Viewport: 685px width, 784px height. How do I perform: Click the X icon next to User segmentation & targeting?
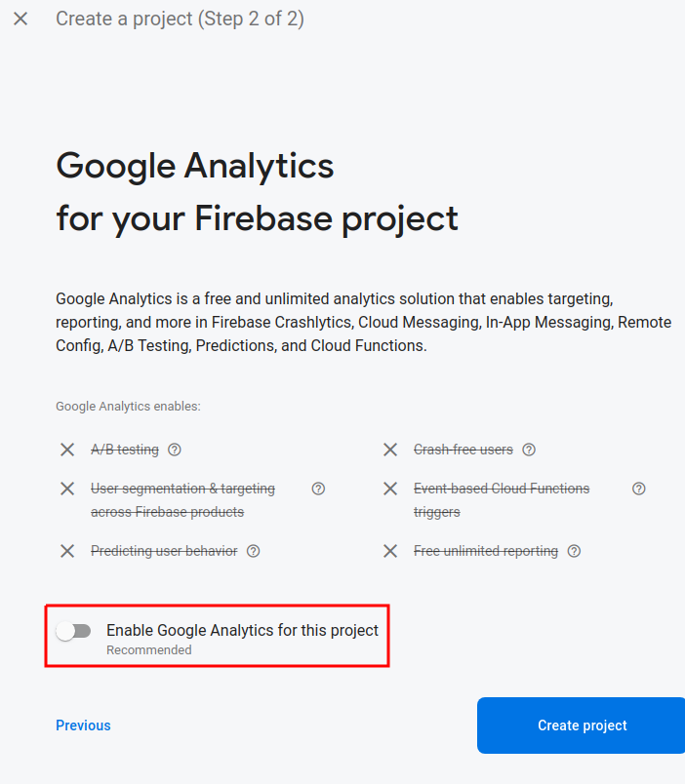67,489
